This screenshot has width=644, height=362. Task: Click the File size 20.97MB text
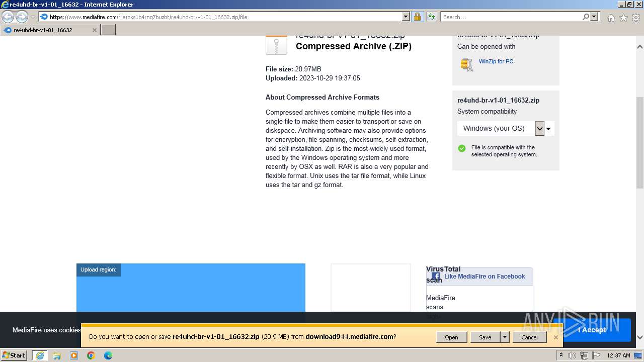pyautogui.click(x=293, y=69)
